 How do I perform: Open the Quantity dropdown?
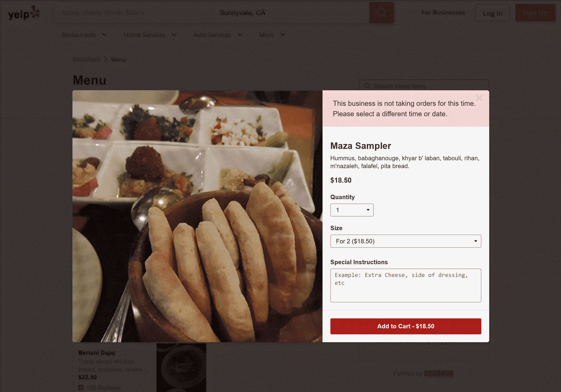tap(352, 210)
